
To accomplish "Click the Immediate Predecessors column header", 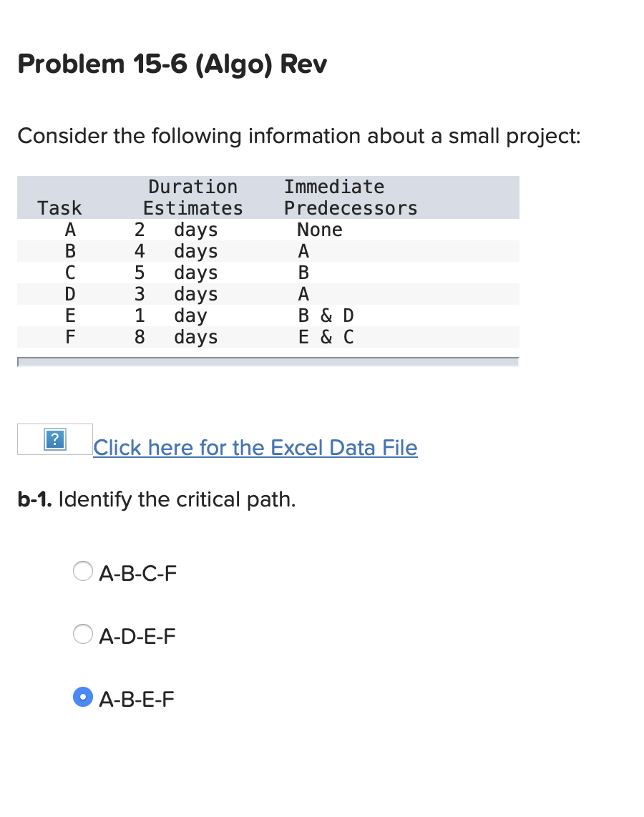I will click(x=333, y=197).
